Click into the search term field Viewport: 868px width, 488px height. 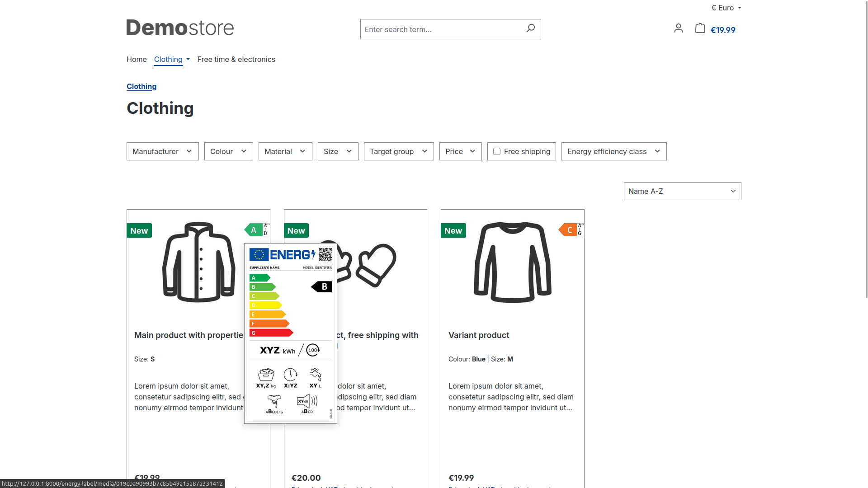tap(441, 29)
